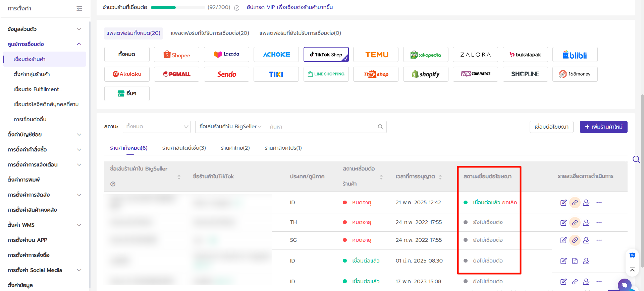Collapse the settings sidebar menu icon
The width and height of the screenshot is (644, 291).
(x=79, y=9)
